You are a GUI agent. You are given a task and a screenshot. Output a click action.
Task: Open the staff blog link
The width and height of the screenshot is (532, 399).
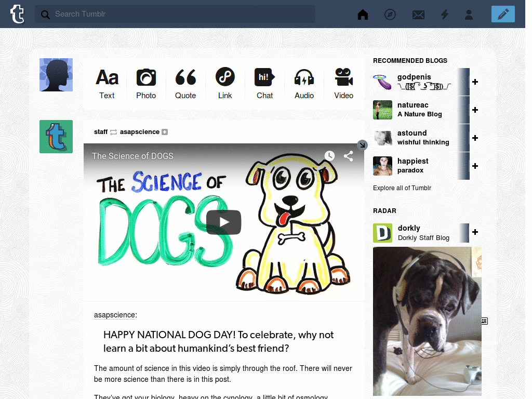(x=101, y=131)
